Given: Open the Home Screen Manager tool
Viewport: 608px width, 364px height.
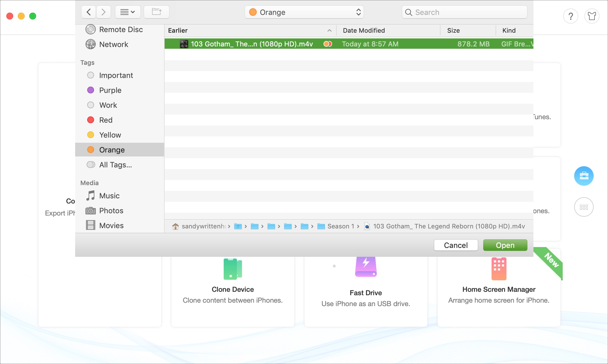Looking at the screenshot, I should [498, 289].
